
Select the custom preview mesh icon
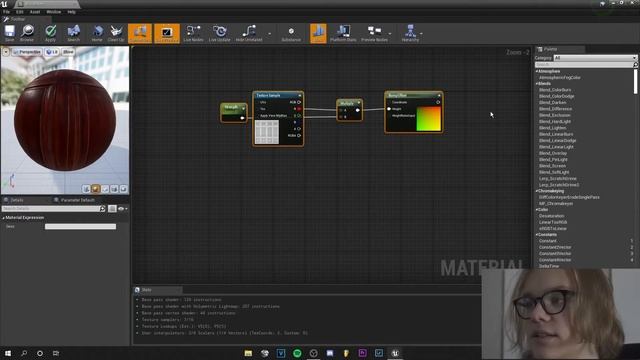click(123, 189)
